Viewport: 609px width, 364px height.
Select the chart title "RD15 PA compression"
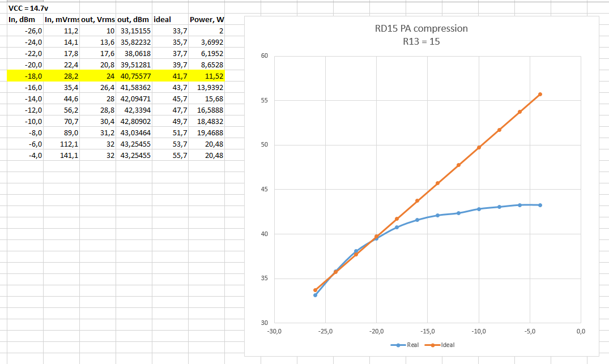(x=421, y=28)
